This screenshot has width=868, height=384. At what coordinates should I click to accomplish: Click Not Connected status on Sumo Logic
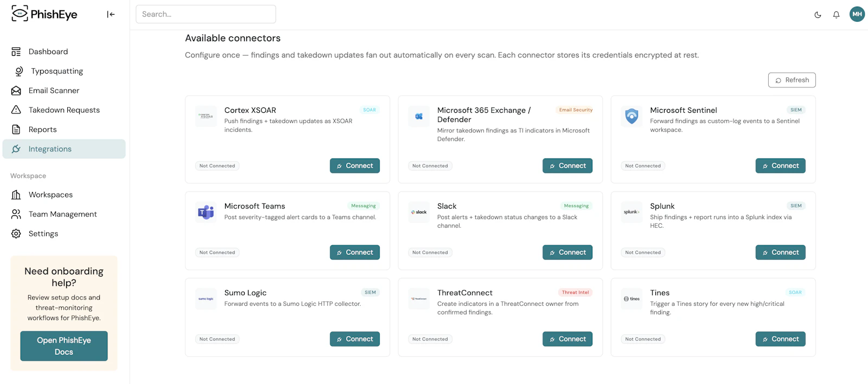tap(217, 340)
